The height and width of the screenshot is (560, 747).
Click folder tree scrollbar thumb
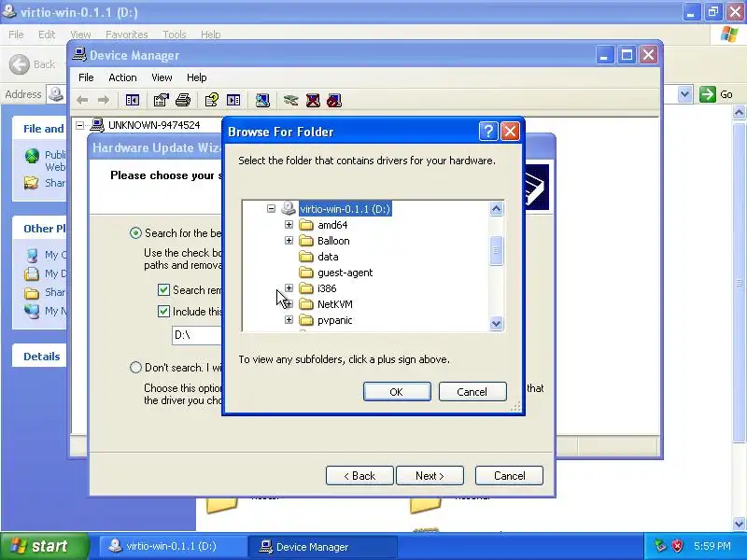[496, 250]
